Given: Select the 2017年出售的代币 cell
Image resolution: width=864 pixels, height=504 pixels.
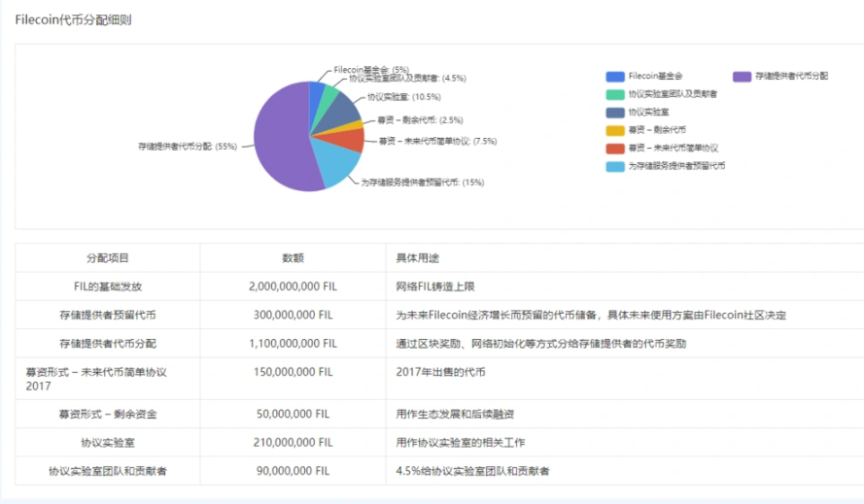Looking at the screenshot, I should click(x=625, y=379).
